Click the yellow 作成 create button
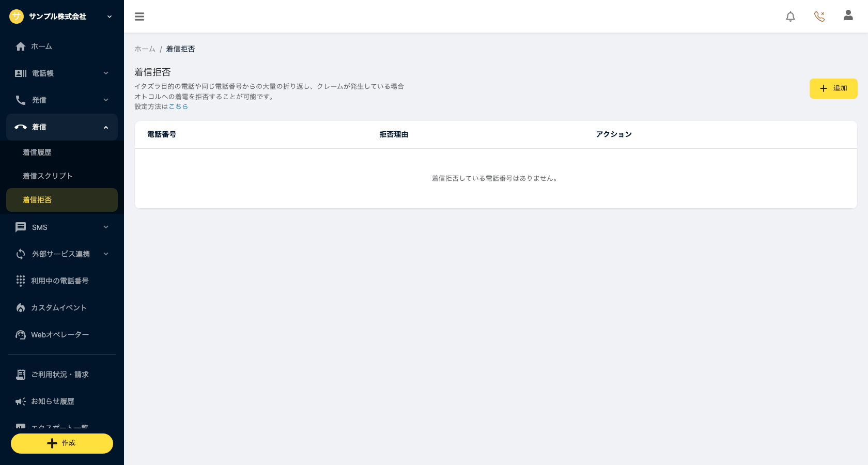Screen dimensions: 868x465 coord(62,443)
